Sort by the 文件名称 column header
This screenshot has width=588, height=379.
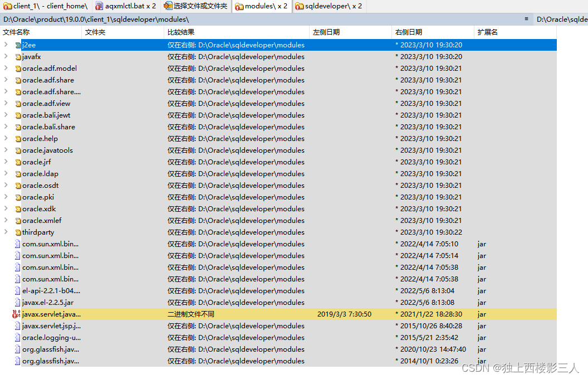[x=41, y=32]
